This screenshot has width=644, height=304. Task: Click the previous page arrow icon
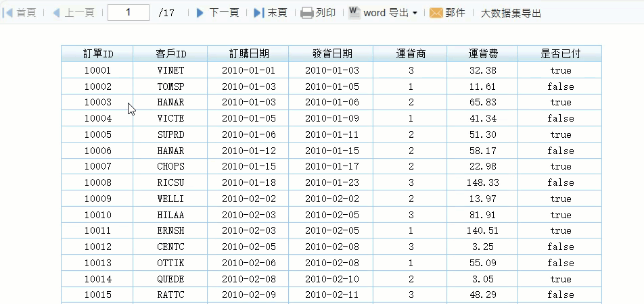(x=57, y=13)
